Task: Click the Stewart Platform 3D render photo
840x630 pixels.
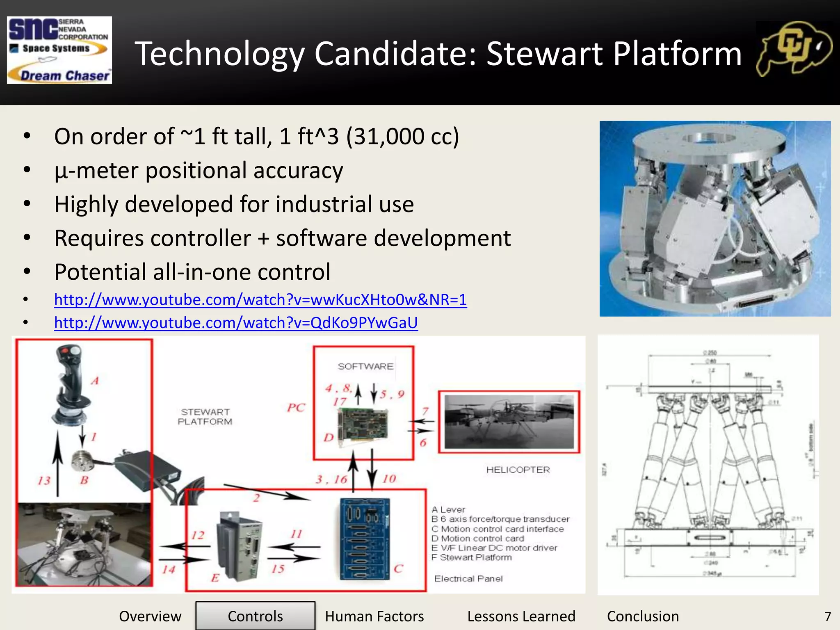Action: coord(715,219)
